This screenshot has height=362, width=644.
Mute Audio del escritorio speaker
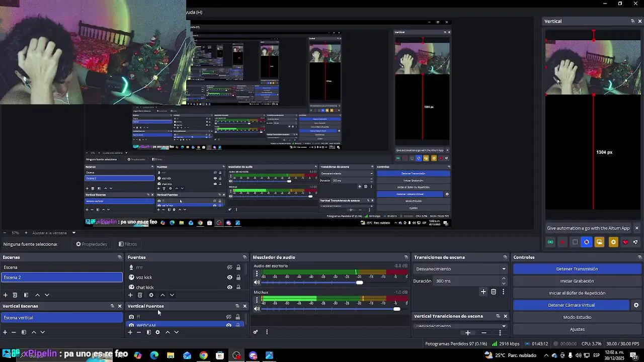257,283
